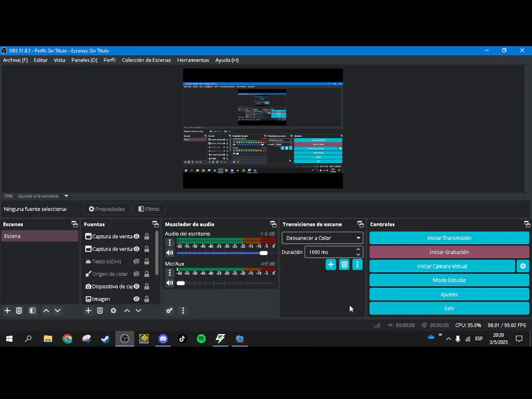Click the Fuentes list scrollbar
Viewport: 532px width, 399px height.
tap(157, 253)
